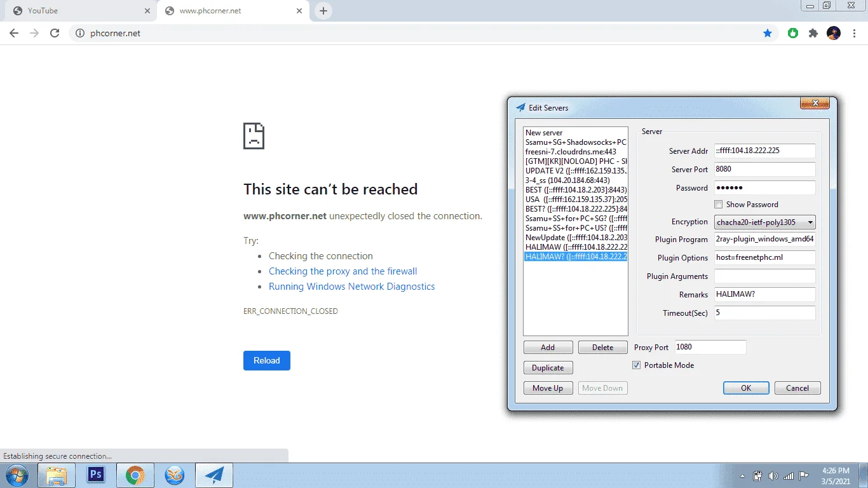
Task: Open the Windows Start button
Action: [16, 475]
